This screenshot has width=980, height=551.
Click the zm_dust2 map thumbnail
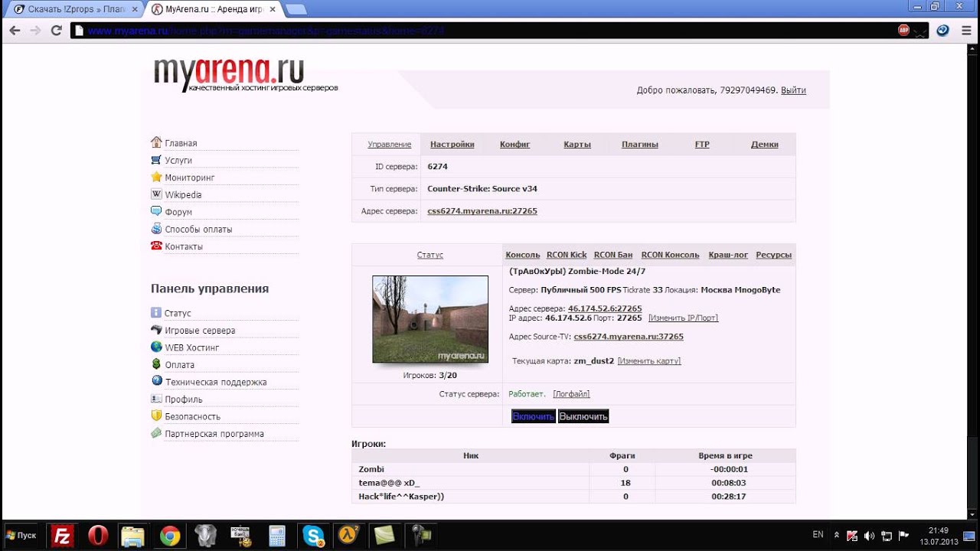[430, 319]
